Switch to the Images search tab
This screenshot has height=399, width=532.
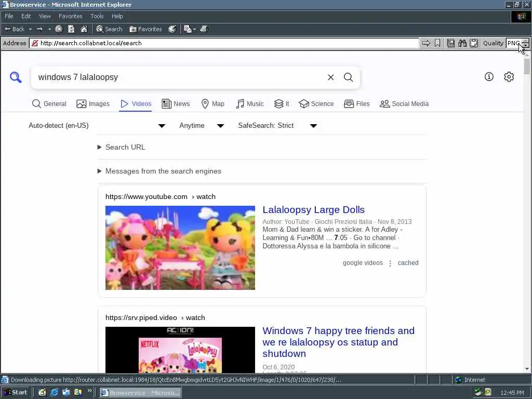point(93,104)
